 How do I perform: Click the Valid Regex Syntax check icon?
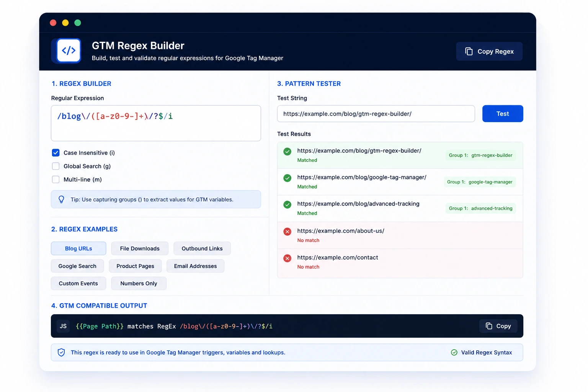pyautogui.click(x=454, y=353)
